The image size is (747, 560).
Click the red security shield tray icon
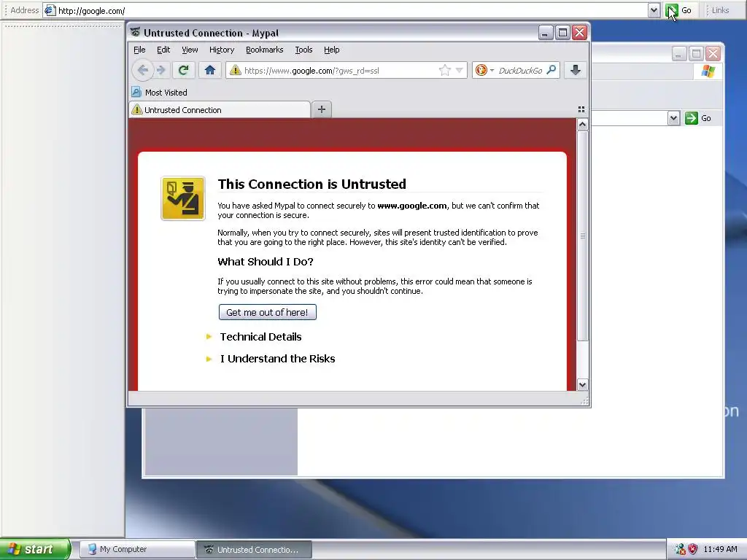693,549
